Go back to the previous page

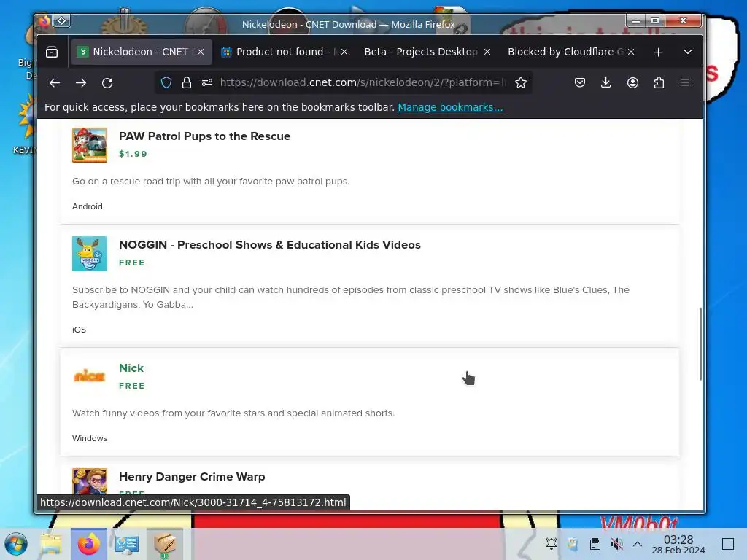pos(55,83)
